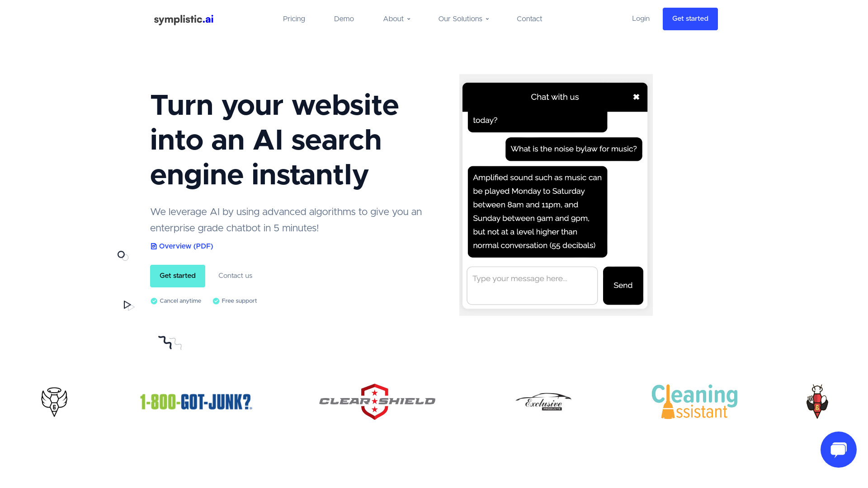Click the play button icon on left side
Screen dimensions: 868x488
127,305
